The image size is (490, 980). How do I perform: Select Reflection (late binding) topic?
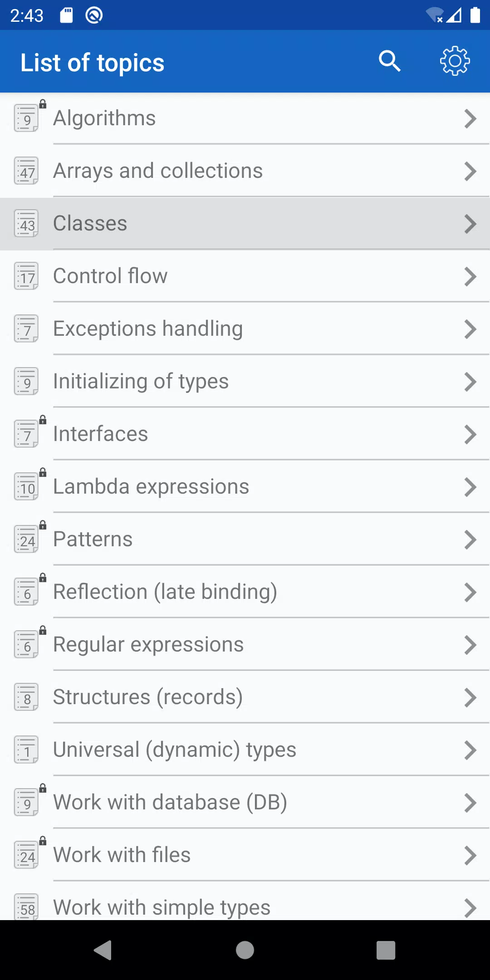(x=245, y=592)
